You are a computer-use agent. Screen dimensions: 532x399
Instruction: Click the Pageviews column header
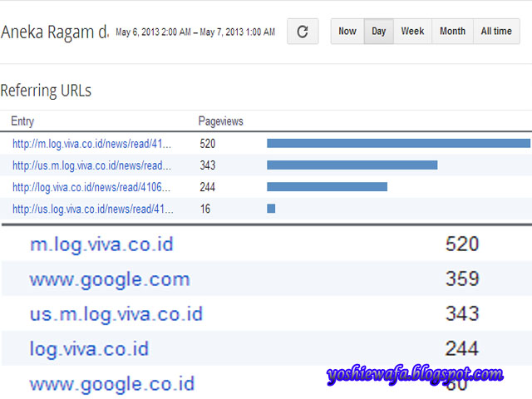(x=220, y=121)
